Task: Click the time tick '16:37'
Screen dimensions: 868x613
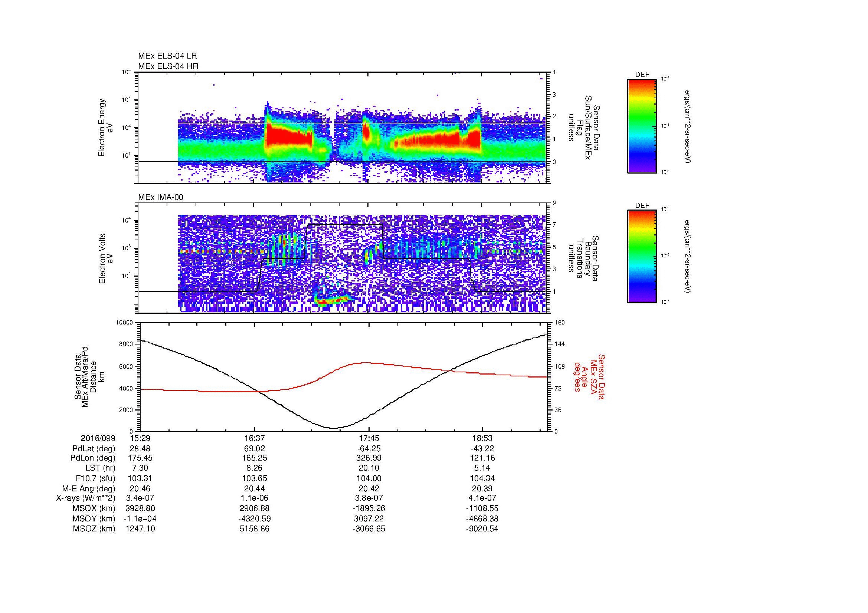Action: [255, 438]
